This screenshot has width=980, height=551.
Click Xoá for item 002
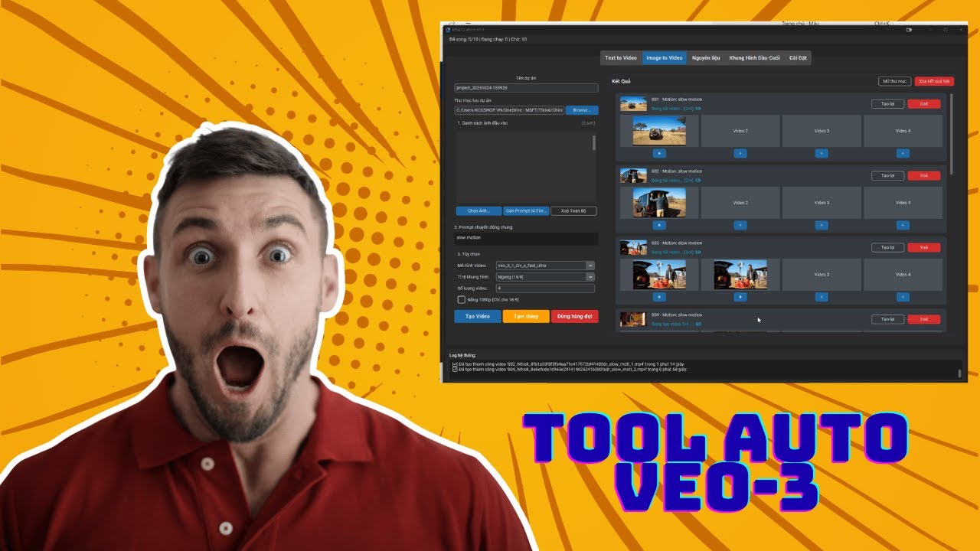[x=924, y=175]
